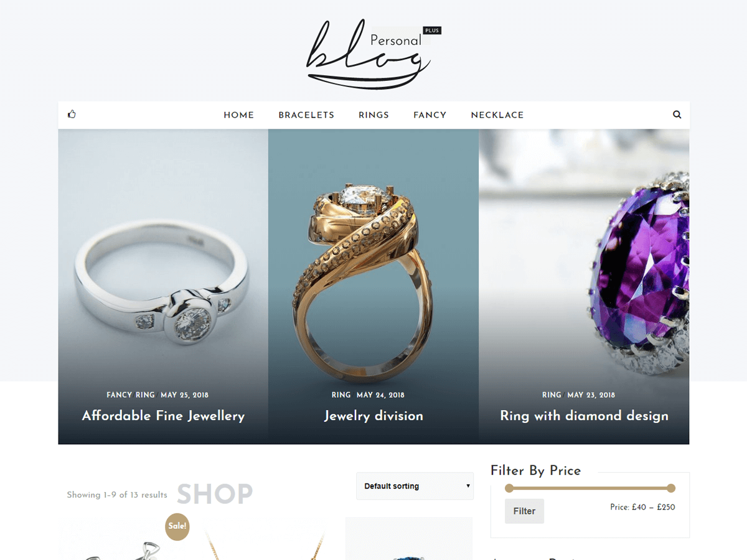
Task: Go to the HOME menu item
Action: point(239,115)
